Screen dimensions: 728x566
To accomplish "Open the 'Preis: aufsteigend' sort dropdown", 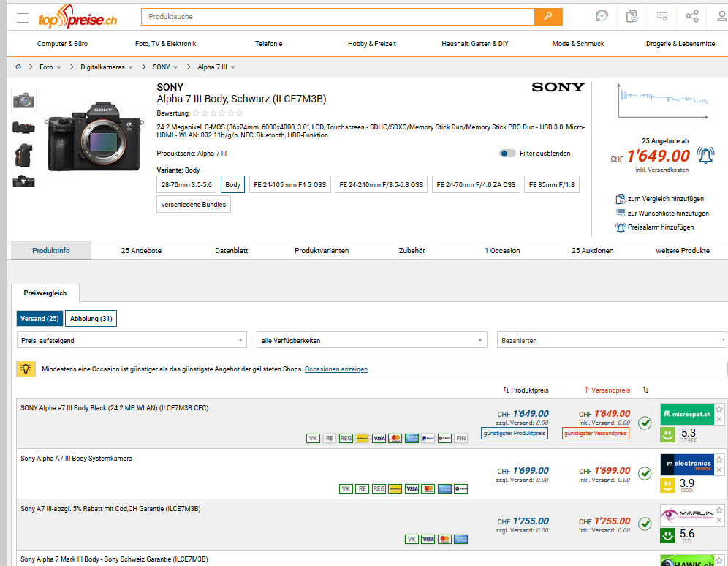I will pyautogui.click(x=132, y=341).
